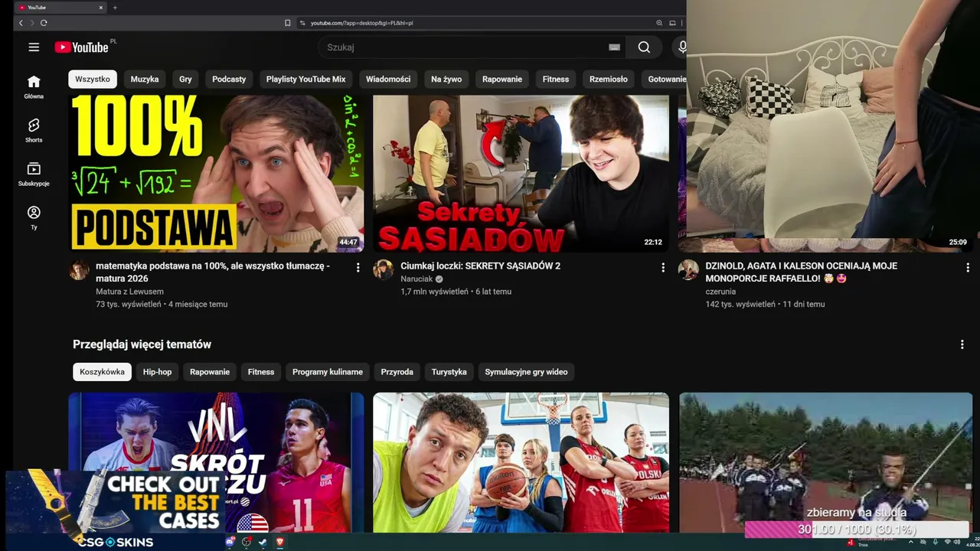Open Subskrypcje from the sidebar

34,174
